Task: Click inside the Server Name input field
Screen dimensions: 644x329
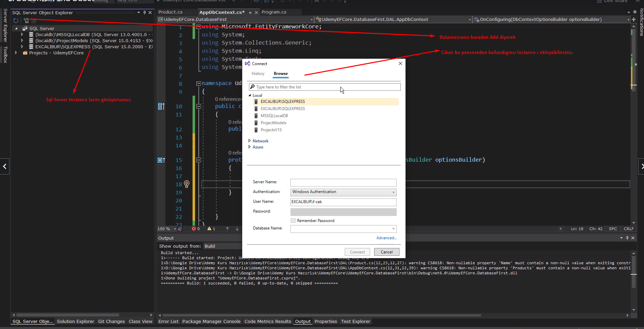Action: 342,182
